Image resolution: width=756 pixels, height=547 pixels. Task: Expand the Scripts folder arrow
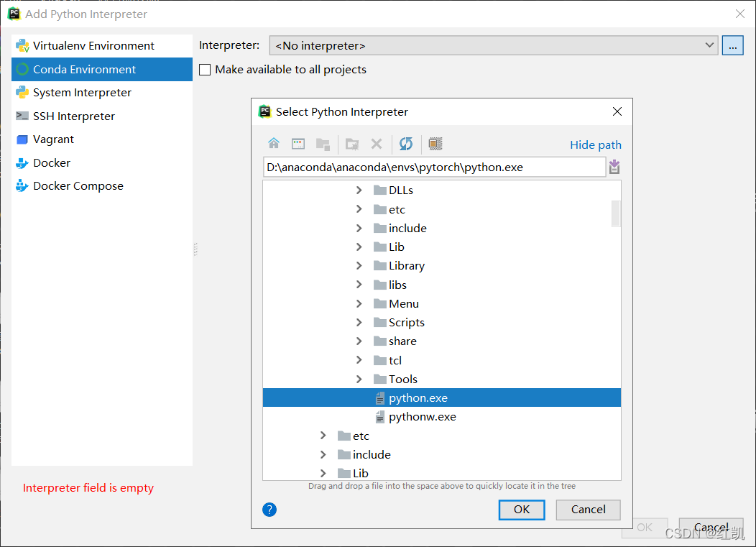click(359, 322)
